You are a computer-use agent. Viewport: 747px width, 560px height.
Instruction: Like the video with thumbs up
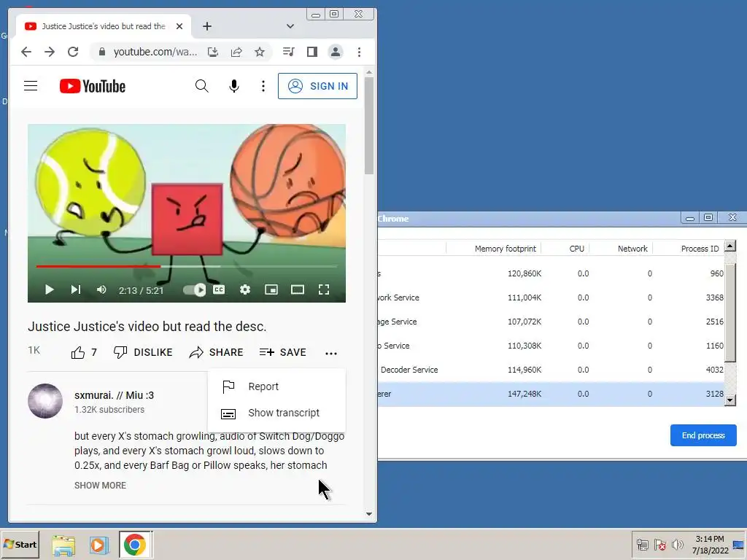click(84, 352)
